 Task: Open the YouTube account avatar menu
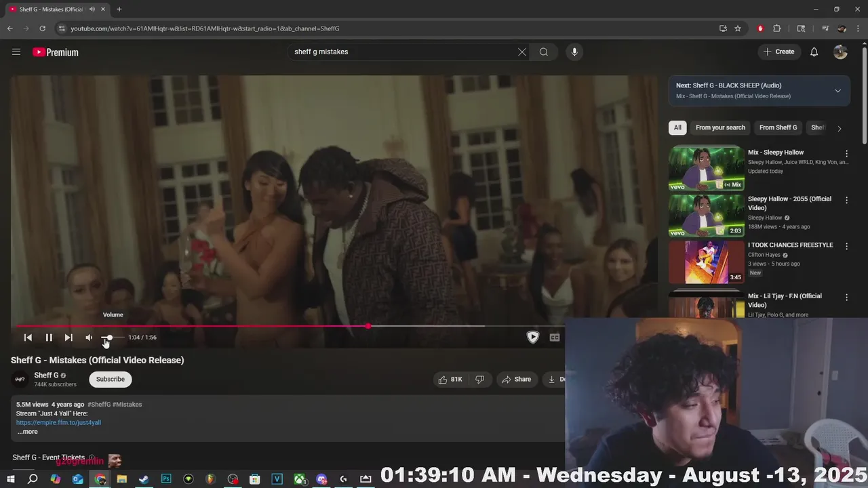tap(840, 52)
